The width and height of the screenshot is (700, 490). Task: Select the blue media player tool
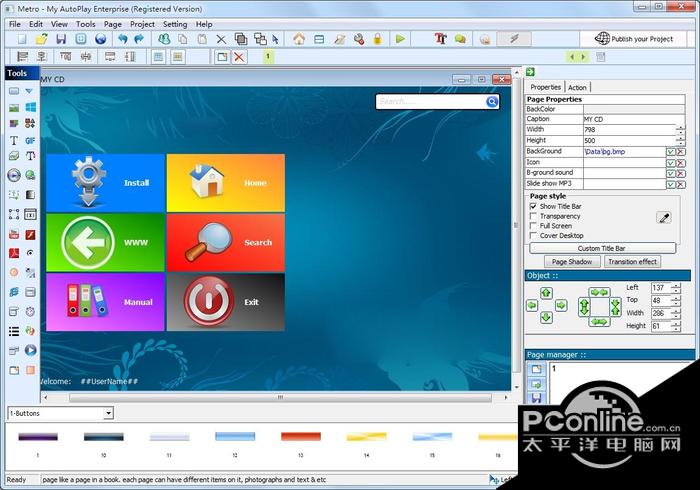pyautogui.click(x=30, y=350)
